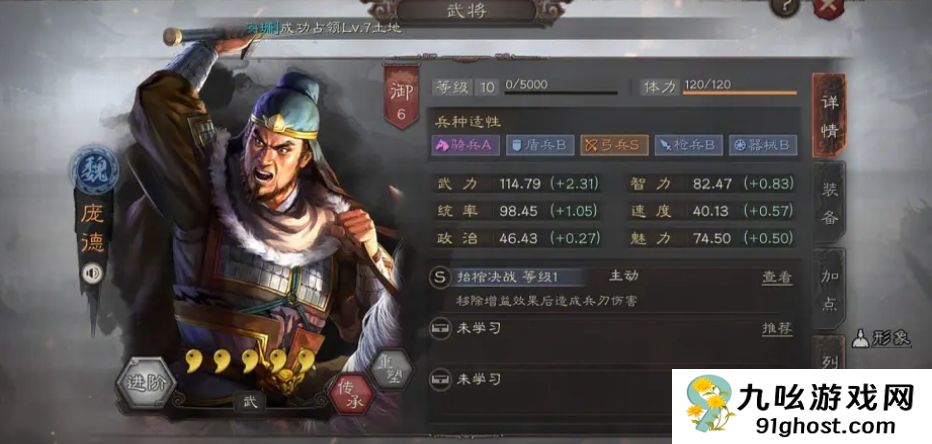Select the 骑兵A troop type badge
The image size is (932, 444).
point(465,145)
